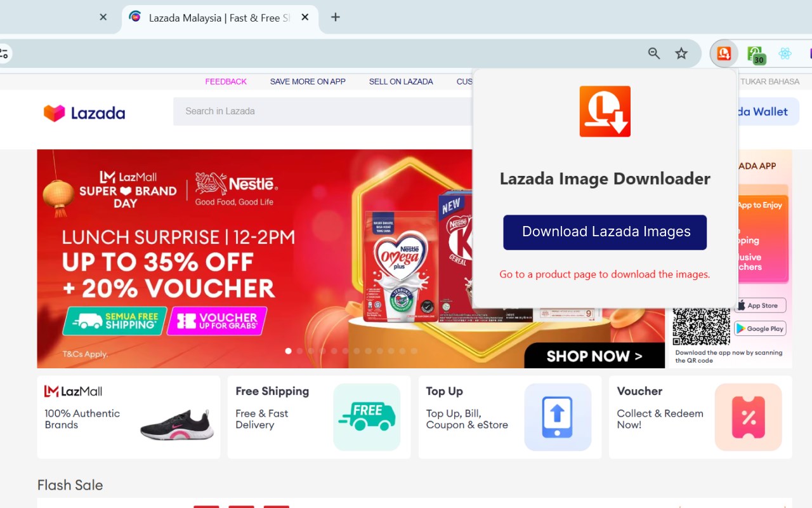Switch to the Lazada Malaysia tab
Screen dimensions: 812x508
(x=219, y=18)
